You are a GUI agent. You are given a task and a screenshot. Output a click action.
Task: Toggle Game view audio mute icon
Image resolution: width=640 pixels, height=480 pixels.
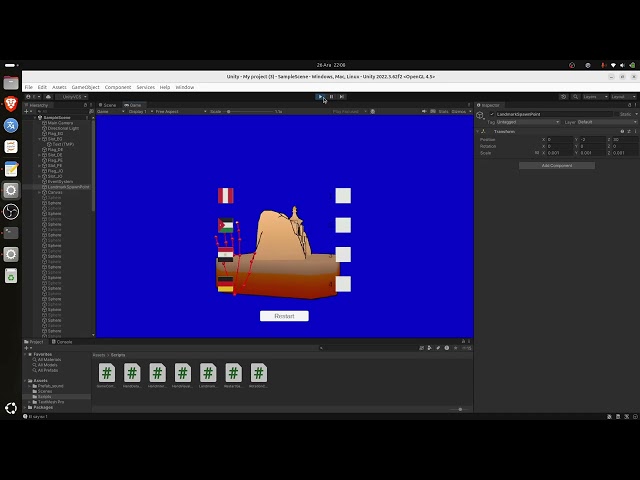click(424, 111)
